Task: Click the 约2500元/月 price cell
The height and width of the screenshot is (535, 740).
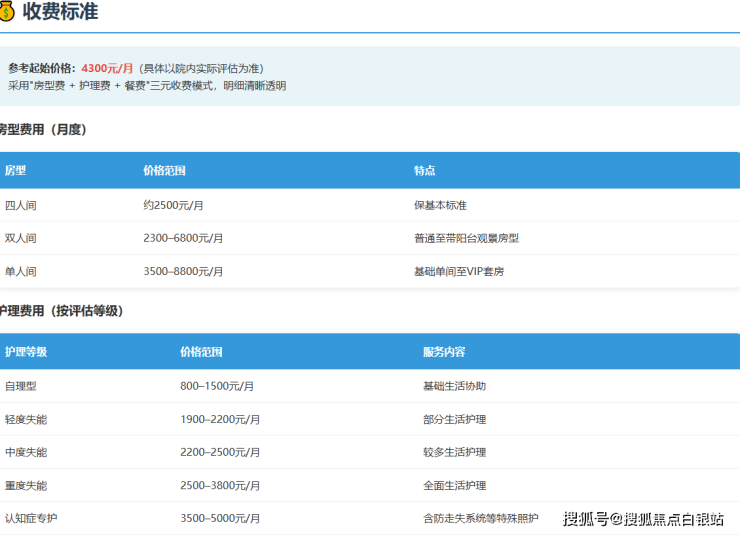Action: coord(173,205)
